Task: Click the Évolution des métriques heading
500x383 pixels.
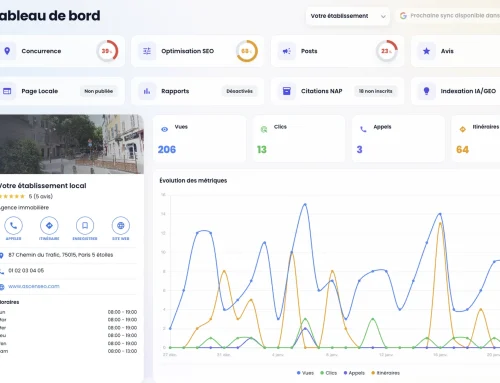Action: tap(193, 181)
